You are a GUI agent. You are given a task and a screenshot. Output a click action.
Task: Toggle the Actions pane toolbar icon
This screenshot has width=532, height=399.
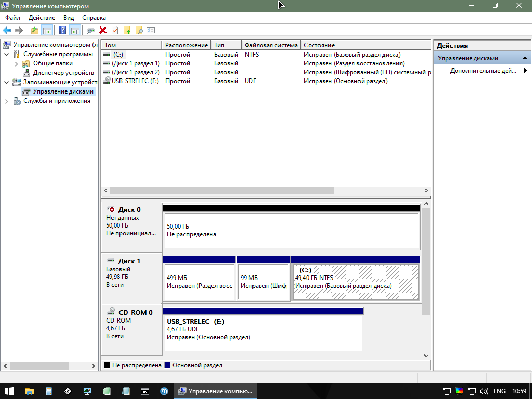pos(75,31)
